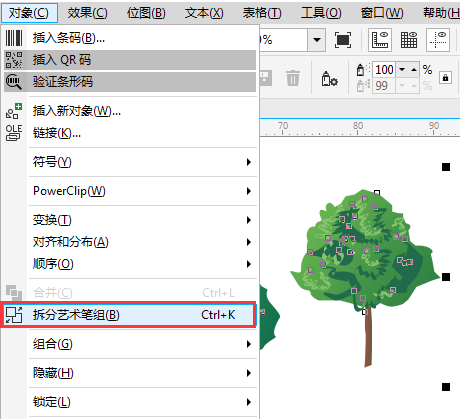
Task: Expand the 隐藏(H) submenu
Action: pos(130,373)
